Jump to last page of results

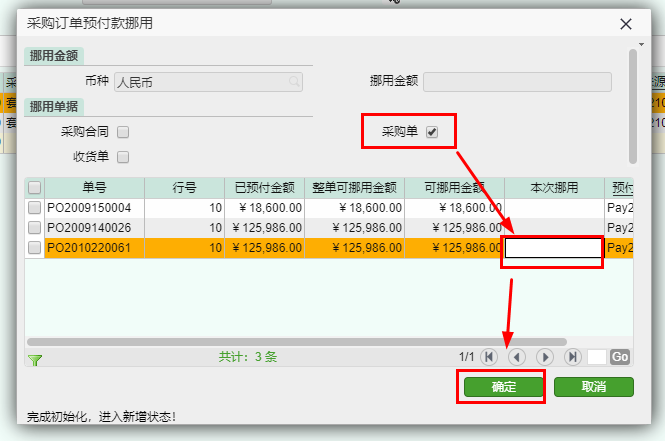click(x=573, y=356)
